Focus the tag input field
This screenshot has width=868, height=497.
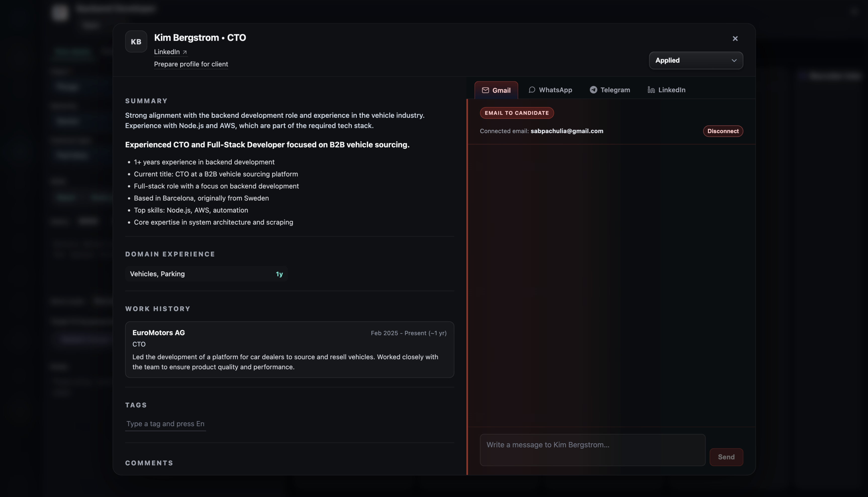(165, 424)
